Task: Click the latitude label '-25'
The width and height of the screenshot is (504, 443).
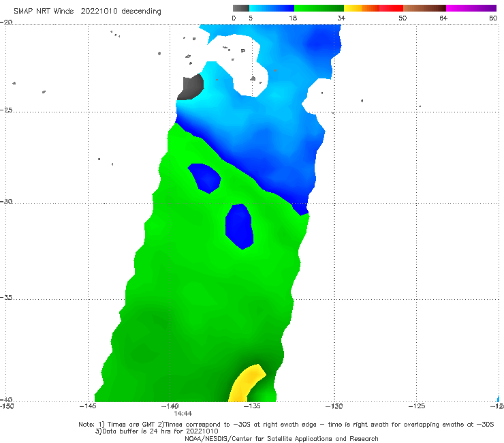Action: tap(6, 110)
